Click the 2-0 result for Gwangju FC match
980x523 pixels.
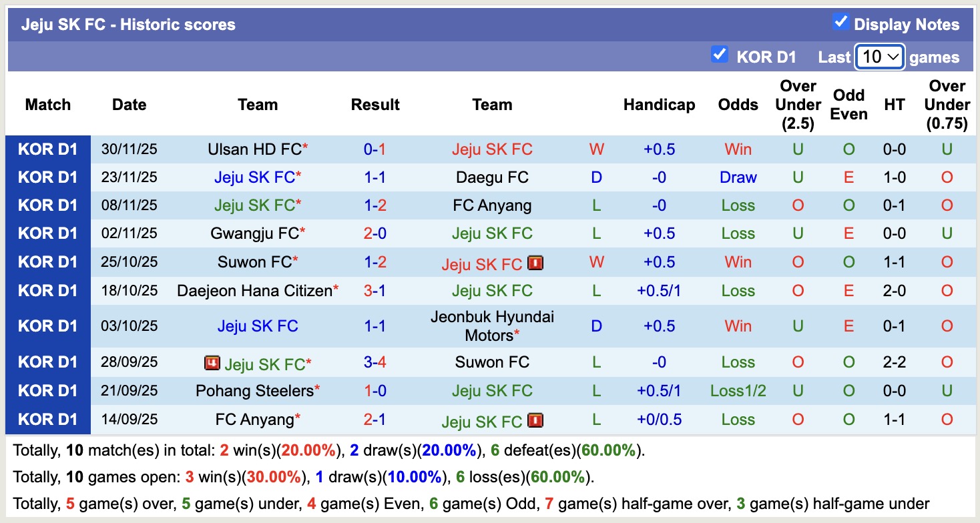coord(375,233)
